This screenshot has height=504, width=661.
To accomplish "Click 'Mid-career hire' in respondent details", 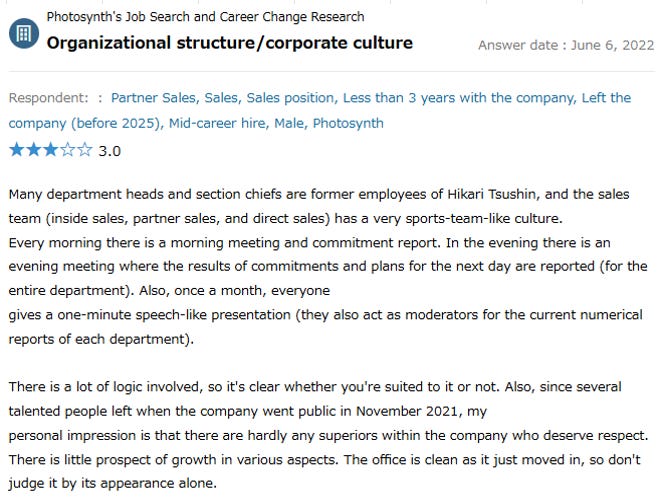I will (218, 123).
